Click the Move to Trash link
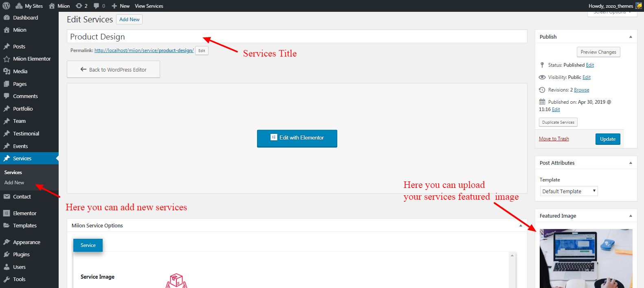 pos(554,139)
